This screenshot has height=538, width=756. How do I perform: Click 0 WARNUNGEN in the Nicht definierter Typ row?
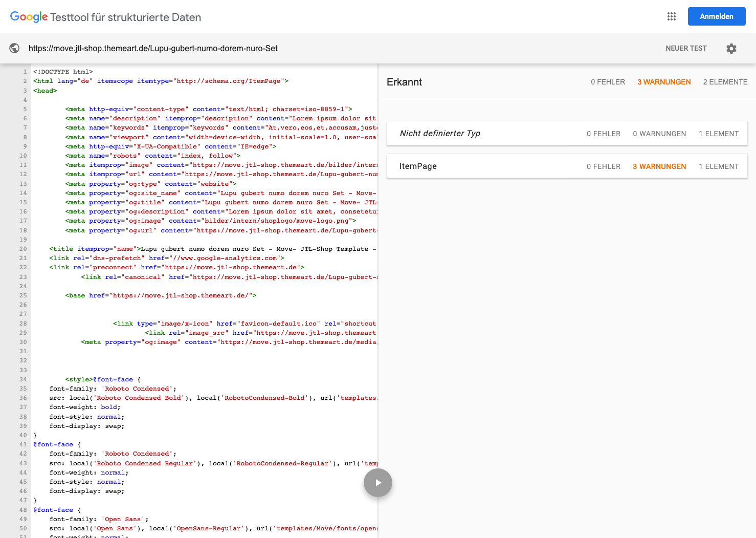tap(659, 134)
